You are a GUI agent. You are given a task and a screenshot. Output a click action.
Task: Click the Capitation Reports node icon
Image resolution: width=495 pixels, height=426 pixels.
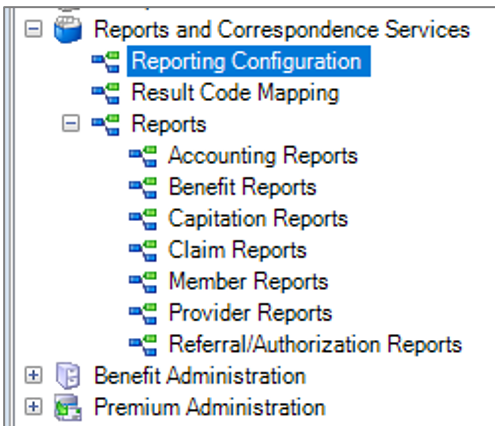point(143,219)
